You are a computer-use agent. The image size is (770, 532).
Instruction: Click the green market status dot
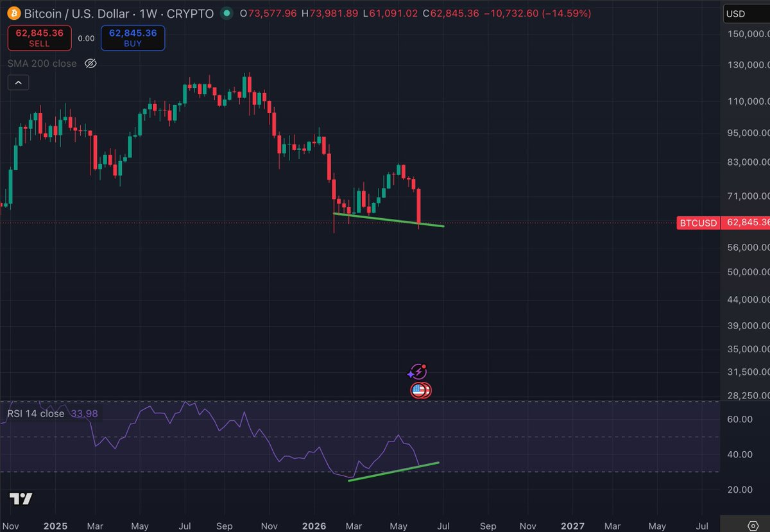pos(226,13)
